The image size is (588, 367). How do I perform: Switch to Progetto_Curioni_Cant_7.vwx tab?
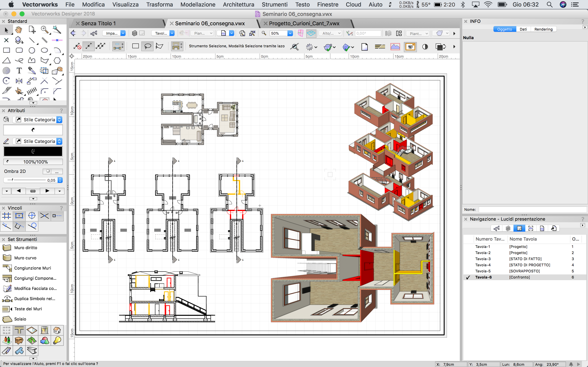(x=304, y=23)
